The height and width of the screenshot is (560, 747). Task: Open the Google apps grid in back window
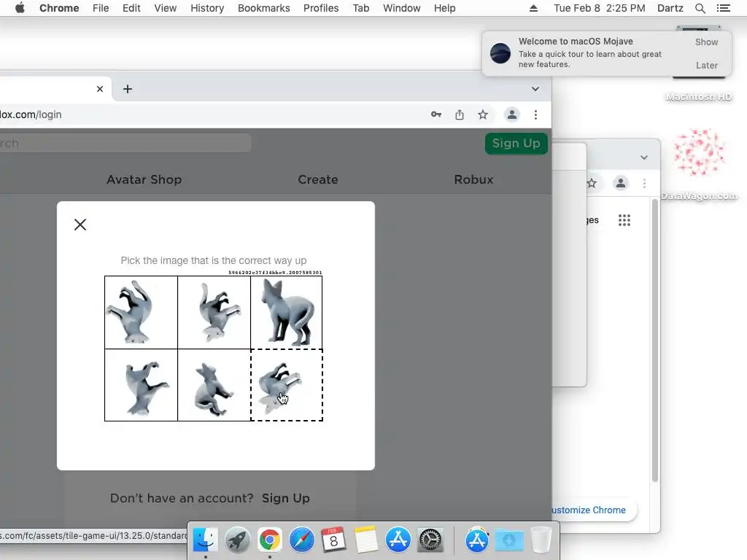[x=624, y=220]
